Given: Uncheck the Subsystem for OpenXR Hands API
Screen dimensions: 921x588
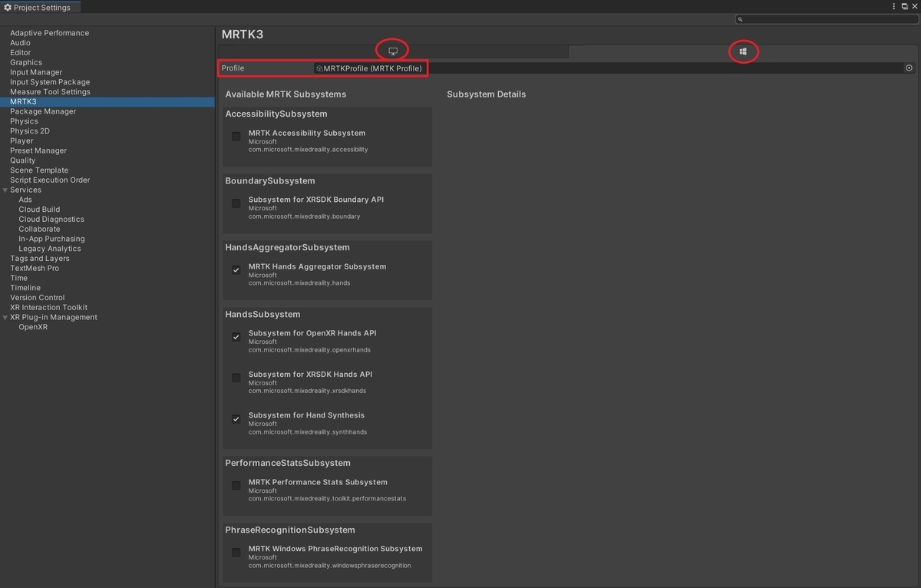Looking at the screenshot, I should pos(236,337).
